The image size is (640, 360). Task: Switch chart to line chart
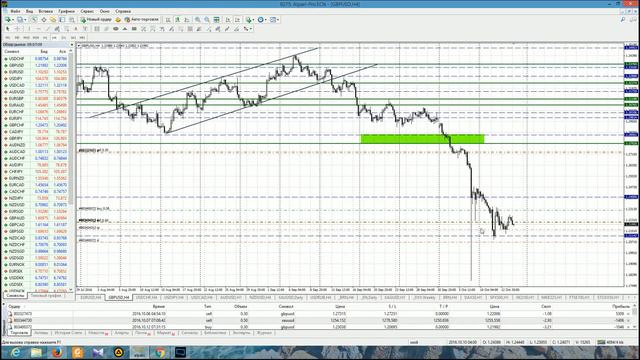click(x=186, y=20)
